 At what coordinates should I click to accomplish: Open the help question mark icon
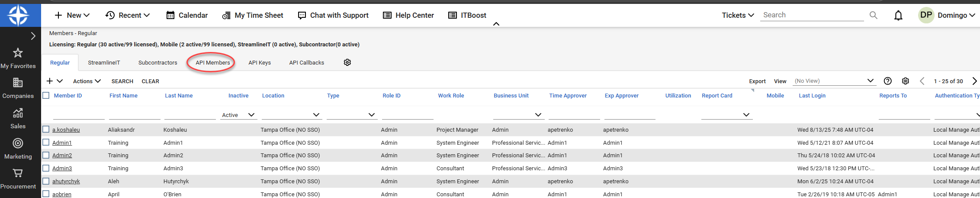point(887,81)
